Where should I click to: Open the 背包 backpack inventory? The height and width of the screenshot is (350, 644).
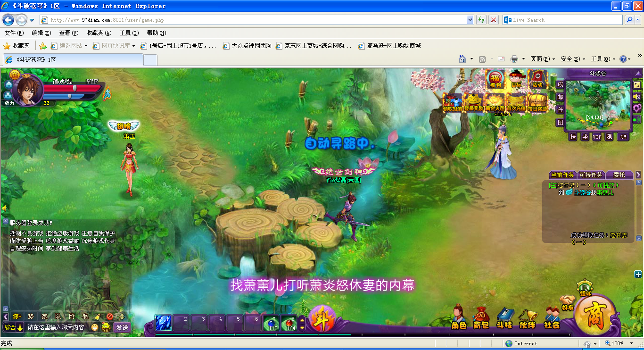481,317
